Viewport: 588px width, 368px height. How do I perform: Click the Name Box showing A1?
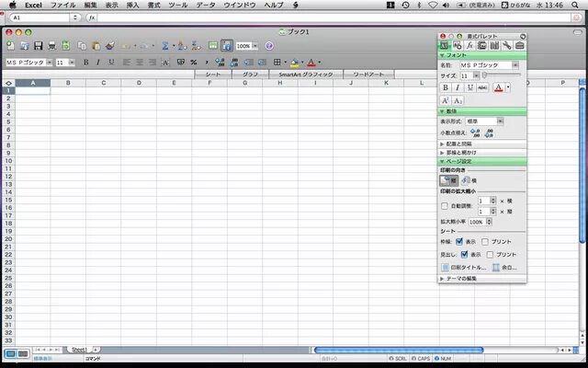coord(40,17)
